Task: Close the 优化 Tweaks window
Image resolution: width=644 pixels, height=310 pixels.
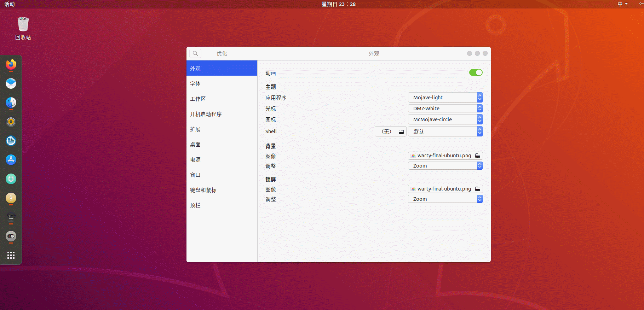Action: (x=485, y=53)
